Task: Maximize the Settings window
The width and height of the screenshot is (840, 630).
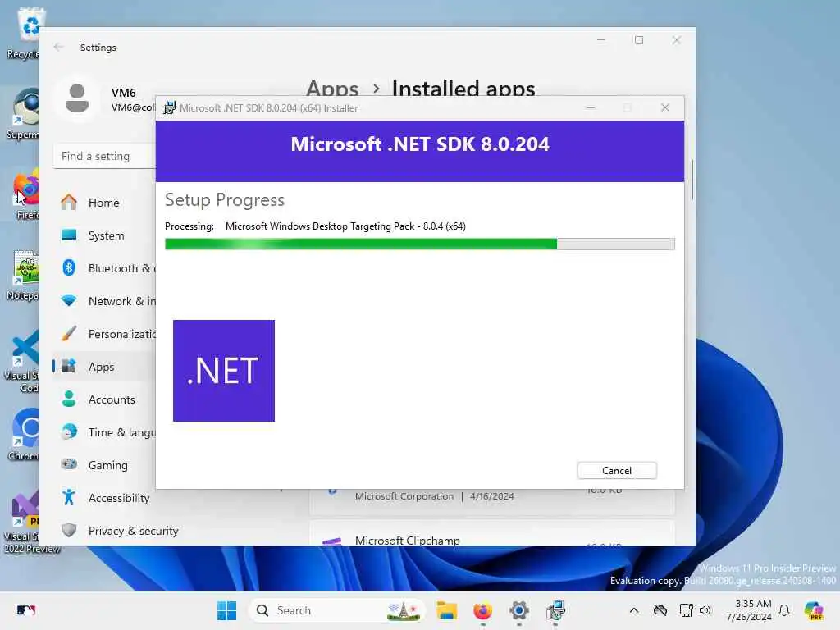Action: [638, 40]
